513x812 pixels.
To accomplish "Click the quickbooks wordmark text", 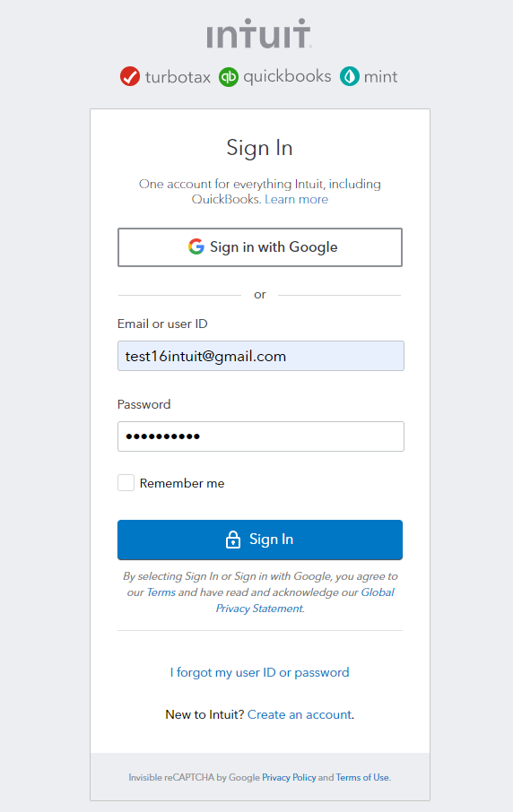I will (287, 76).
